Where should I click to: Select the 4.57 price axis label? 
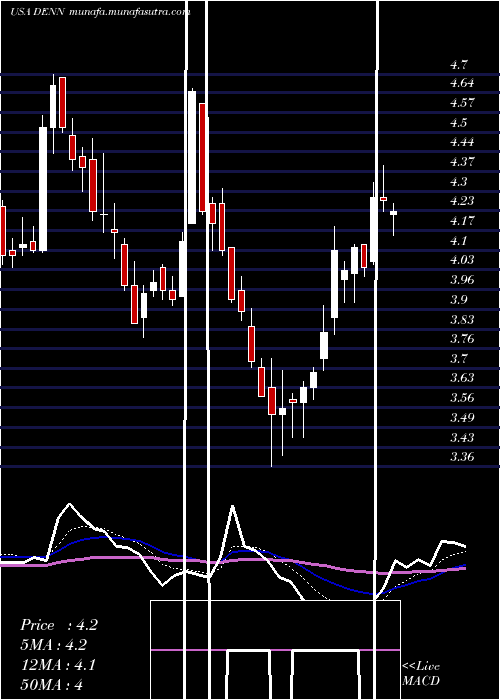point(462,103)
